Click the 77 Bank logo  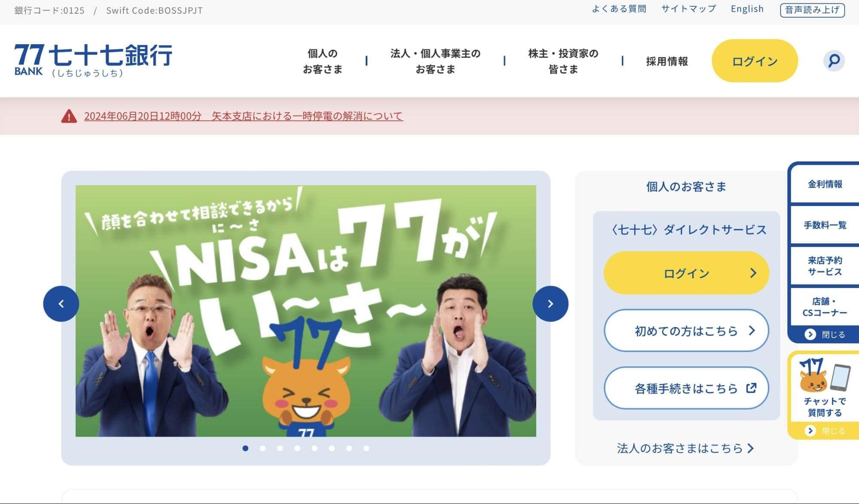coord(93,60)
